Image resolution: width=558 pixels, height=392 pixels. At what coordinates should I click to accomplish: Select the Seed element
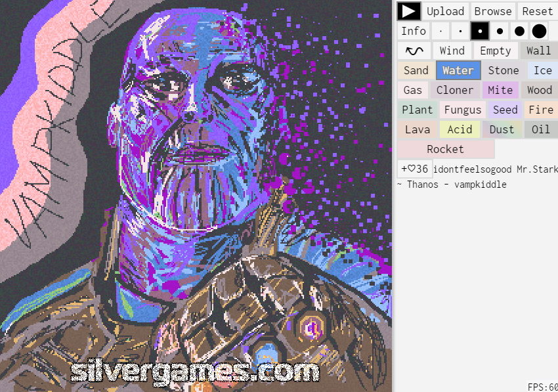coord(504,110)
